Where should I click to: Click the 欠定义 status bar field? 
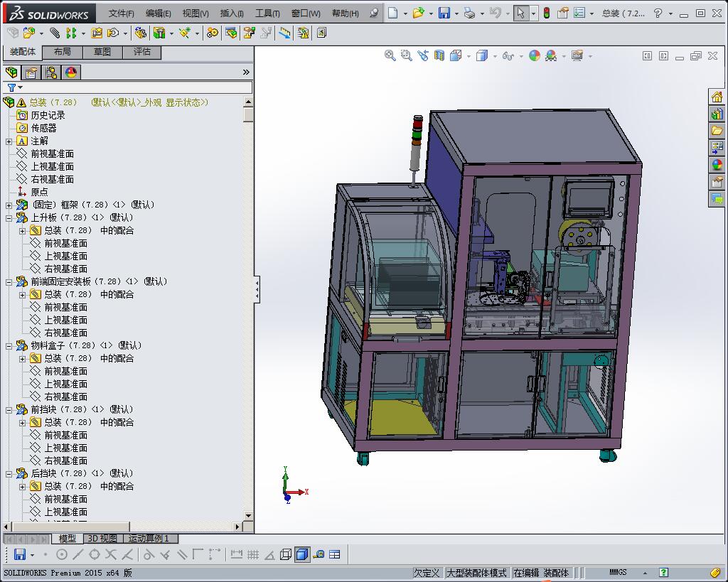coord(427,573)
